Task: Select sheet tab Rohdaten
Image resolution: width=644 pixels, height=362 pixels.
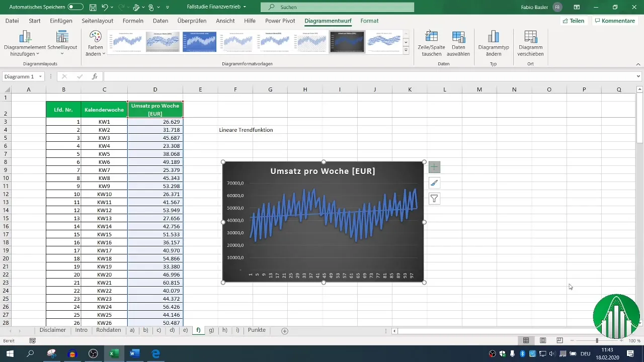Action: click(x=109, y=330)
